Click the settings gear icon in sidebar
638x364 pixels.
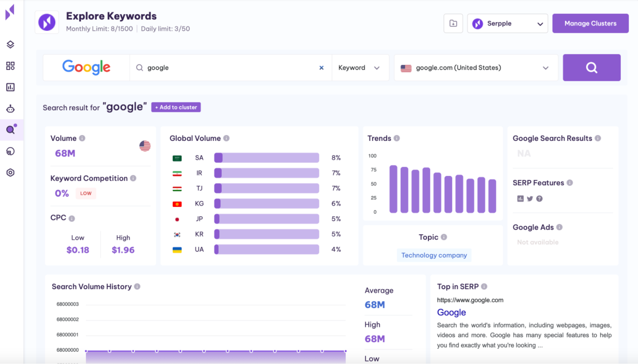(11, 173)
